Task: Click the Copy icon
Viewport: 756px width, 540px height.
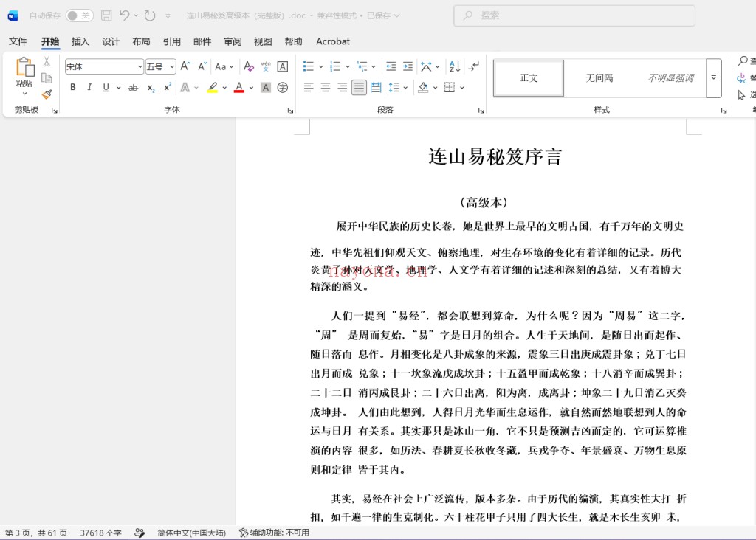Action: click(47, 78)
